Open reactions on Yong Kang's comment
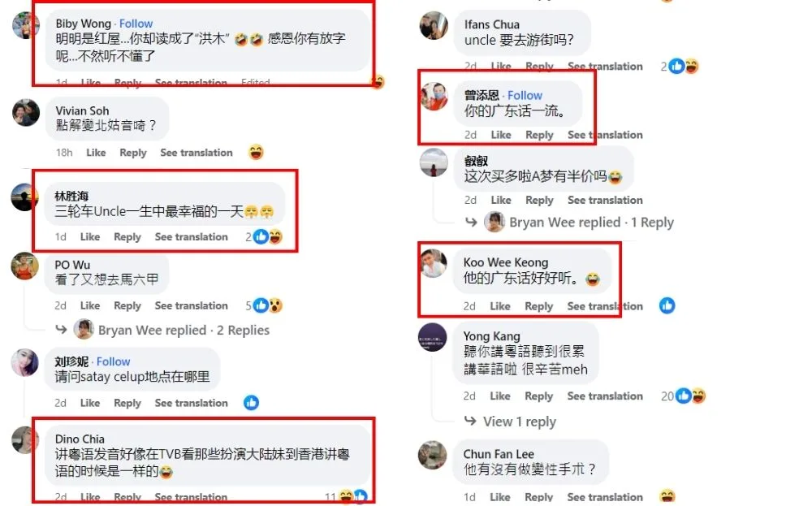Screen dimensions: 812x506 click(x=683, y=396)
